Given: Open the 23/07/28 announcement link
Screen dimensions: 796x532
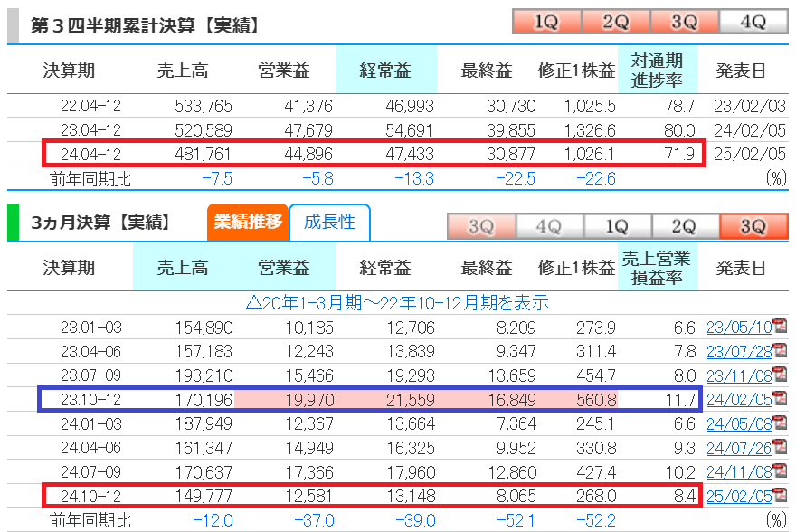Looking at the screenshot, I should click(x=739, y=351).
